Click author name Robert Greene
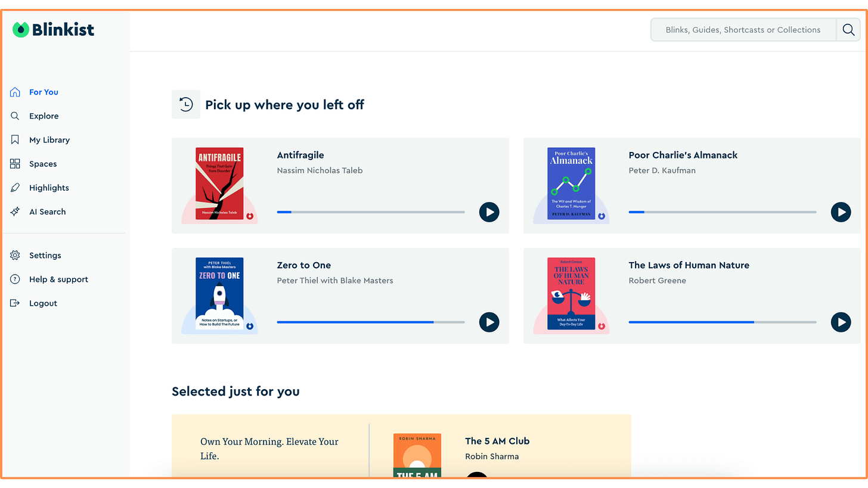The image size is (868, 488). click(658, 281)
